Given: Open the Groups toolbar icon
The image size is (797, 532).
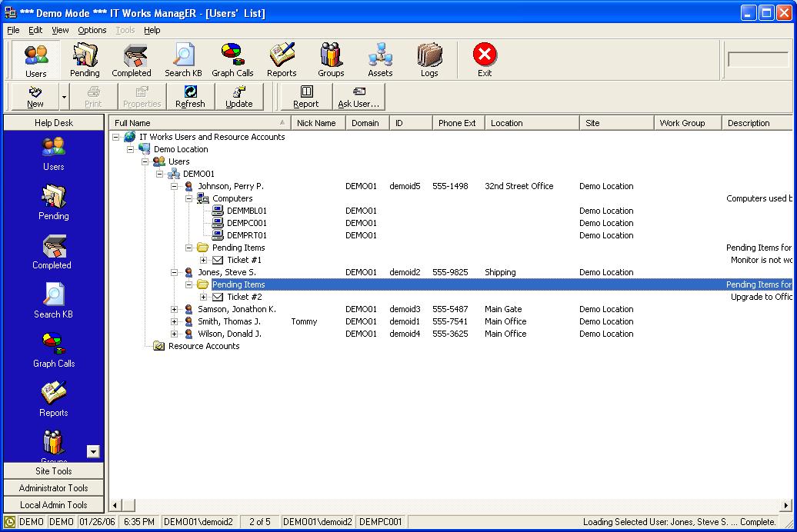Looking at the screenshot, I should (x=331, y=59).
